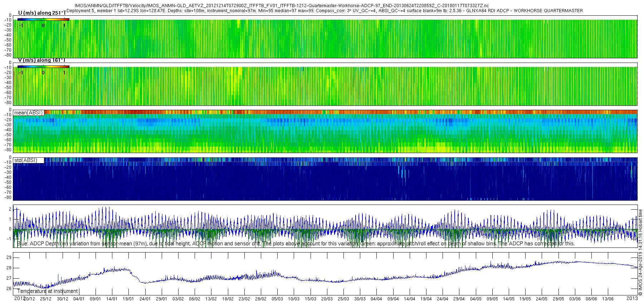Click the V velocity colorbar
This screenshot has height=304, width=644.
[x=43, y=67]
